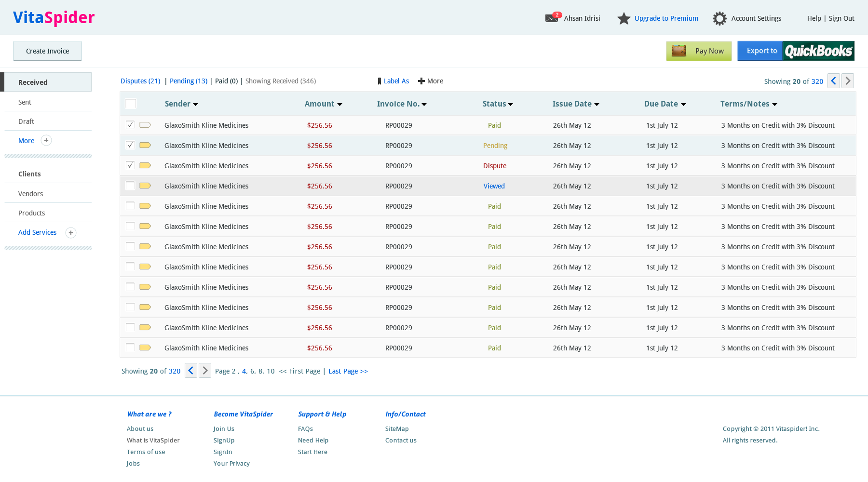Go to next page using top arrow
This screenshot has height=482, width=868.
pyautogui.click(x=848, y=80)
